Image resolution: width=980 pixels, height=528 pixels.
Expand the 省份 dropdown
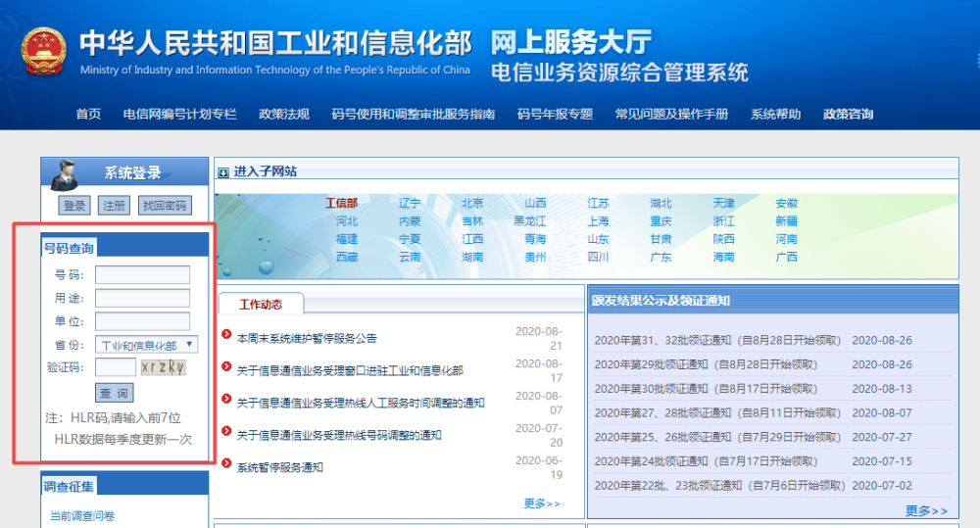[146, 344]
